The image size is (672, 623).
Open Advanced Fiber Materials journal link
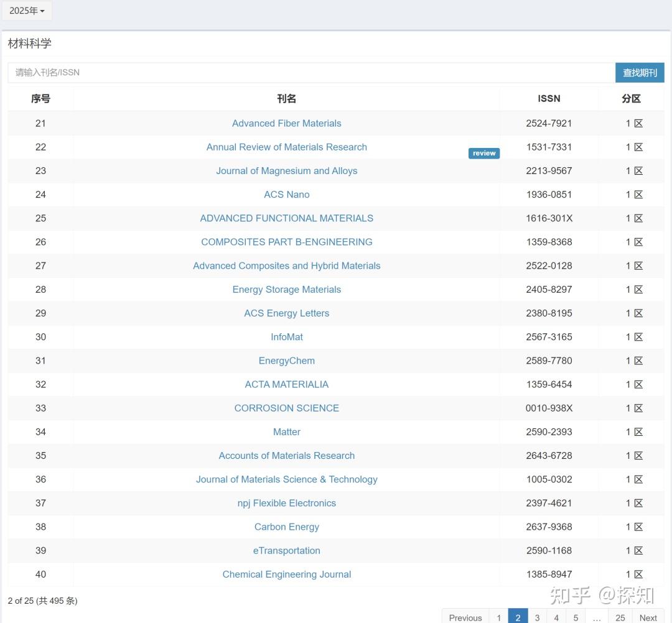click(x=287, y=123)
